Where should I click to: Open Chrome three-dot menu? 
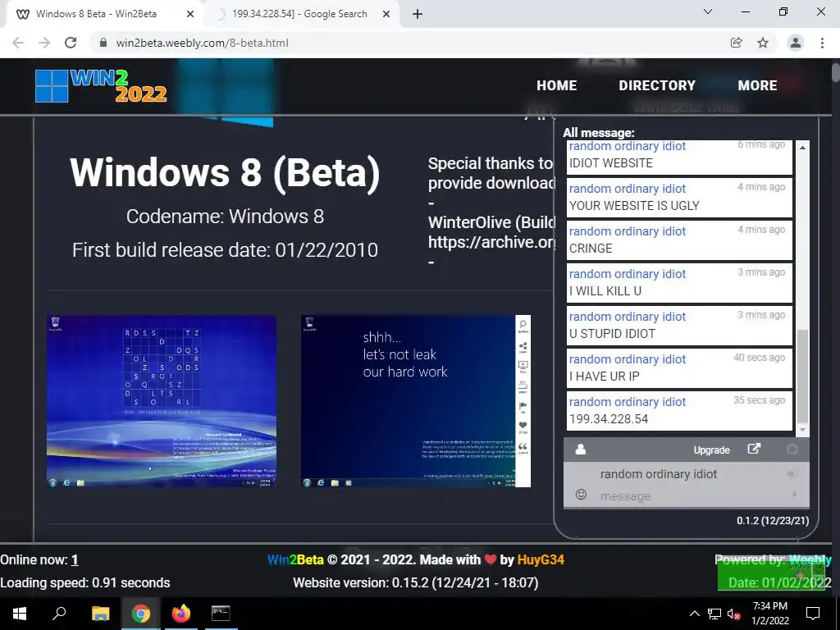click(x=822, y=43)
